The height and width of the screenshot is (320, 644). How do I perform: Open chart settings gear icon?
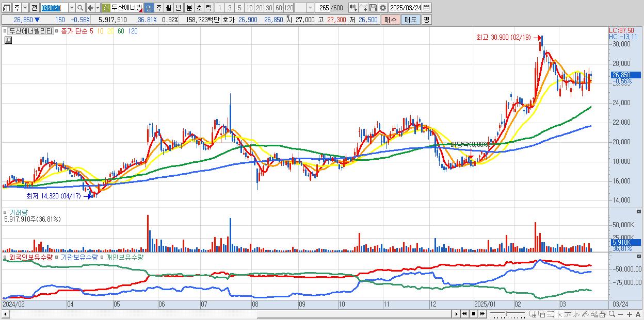coord(383,8)
